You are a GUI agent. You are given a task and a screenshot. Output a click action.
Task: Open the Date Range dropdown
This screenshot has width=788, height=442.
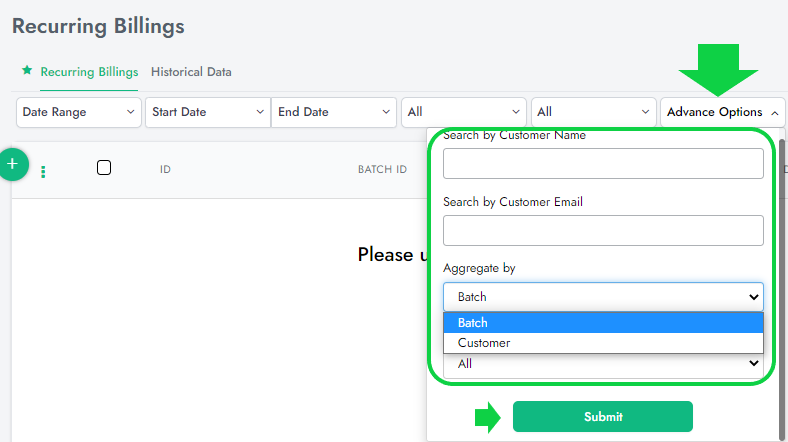coord(79,112)
